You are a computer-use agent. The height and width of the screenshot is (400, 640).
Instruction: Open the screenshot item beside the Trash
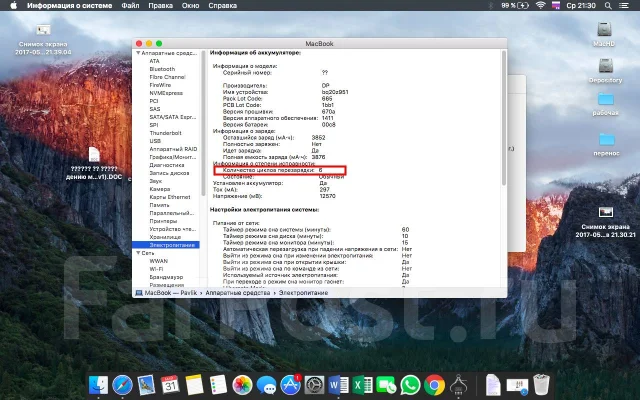pyautogui.click(x=517, y=386)
